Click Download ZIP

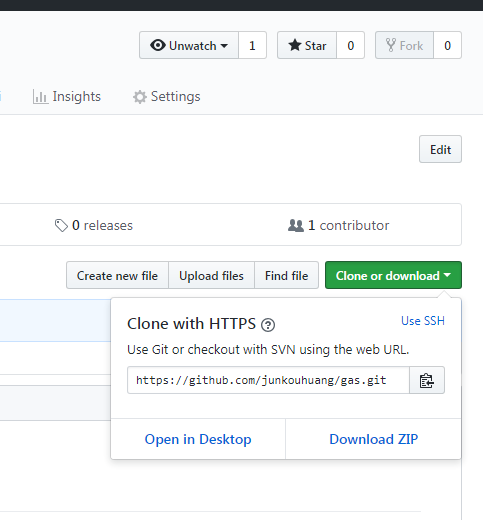373,439
